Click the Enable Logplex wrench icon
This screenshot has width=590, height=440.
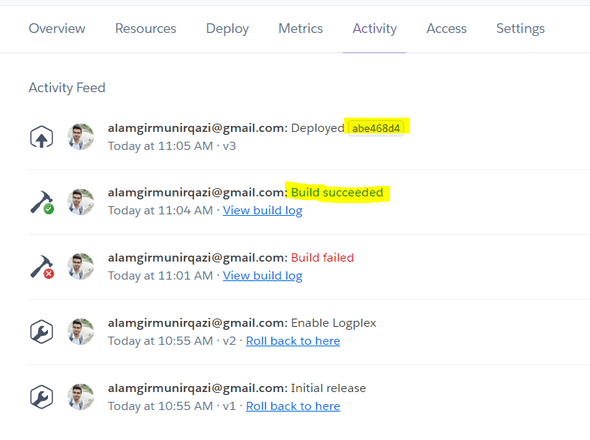tap(41, 332)
